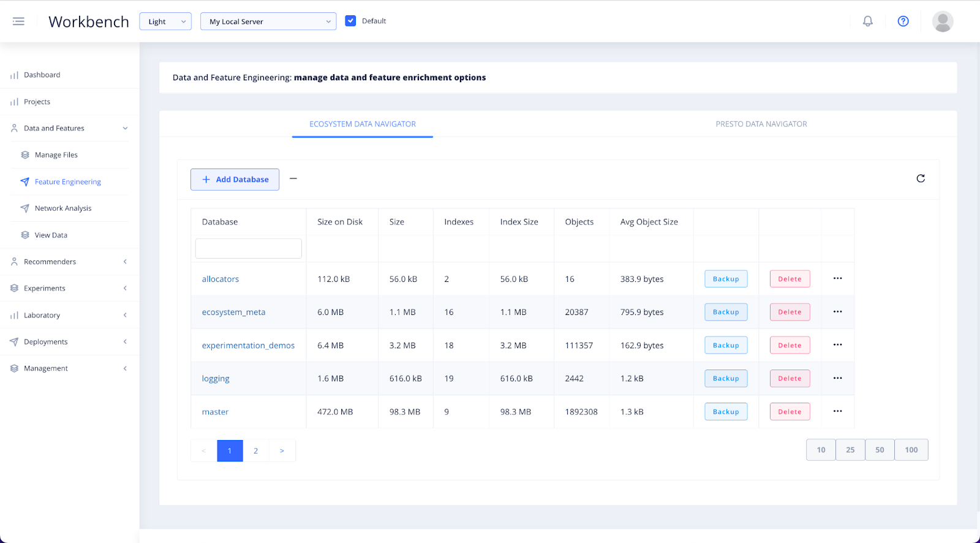Click the Management stack icon

[x=14, y=368]
